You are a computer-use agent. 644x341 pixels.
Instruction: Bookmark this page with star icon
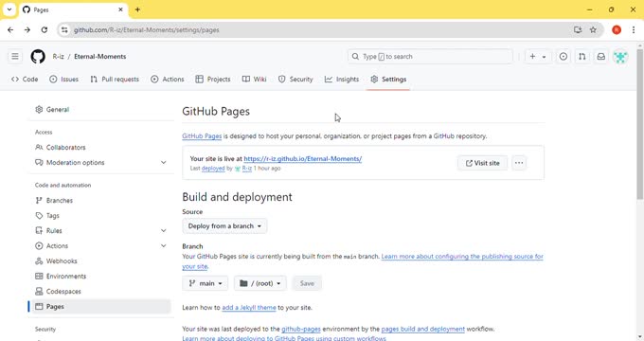pos(593,30)
